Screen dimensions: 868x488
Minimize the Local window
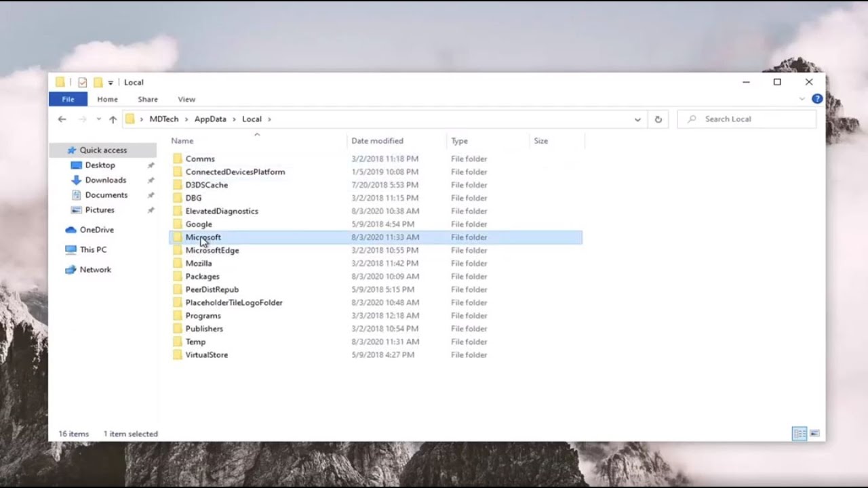coord(746,82)
